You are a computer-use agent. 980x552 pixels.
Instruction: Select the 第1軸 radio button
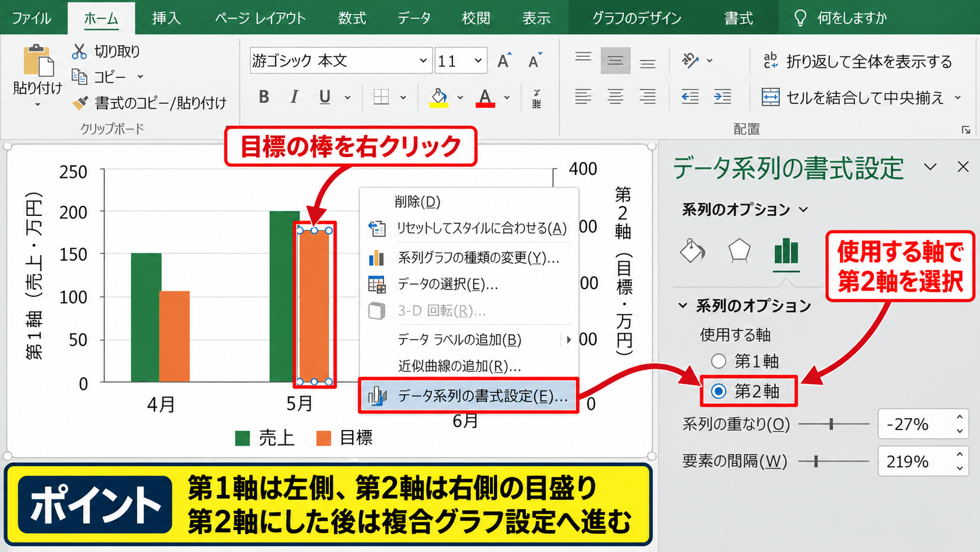tap(719, 361)
